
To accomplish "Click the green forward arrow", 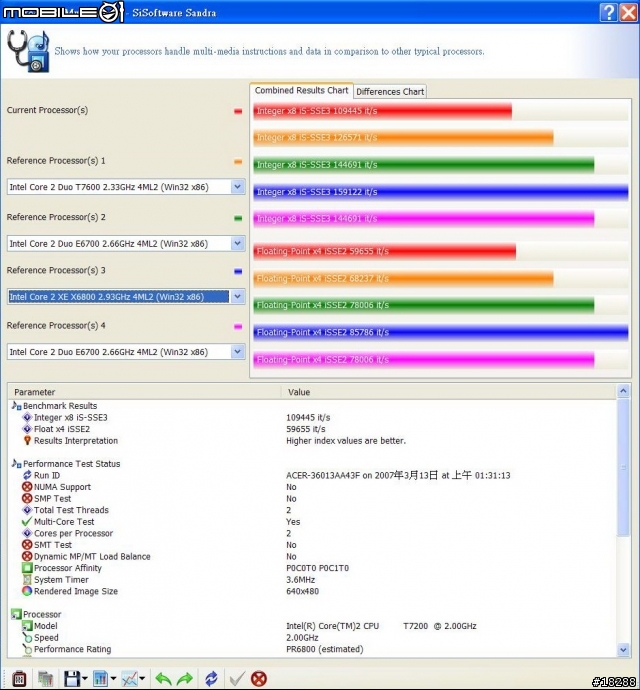I will pos(185,679).
